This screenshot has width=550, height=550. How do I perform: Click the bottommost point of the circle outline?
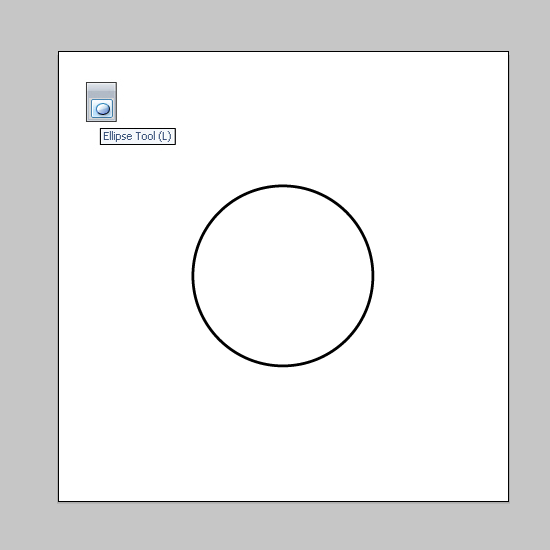(283, 366)
